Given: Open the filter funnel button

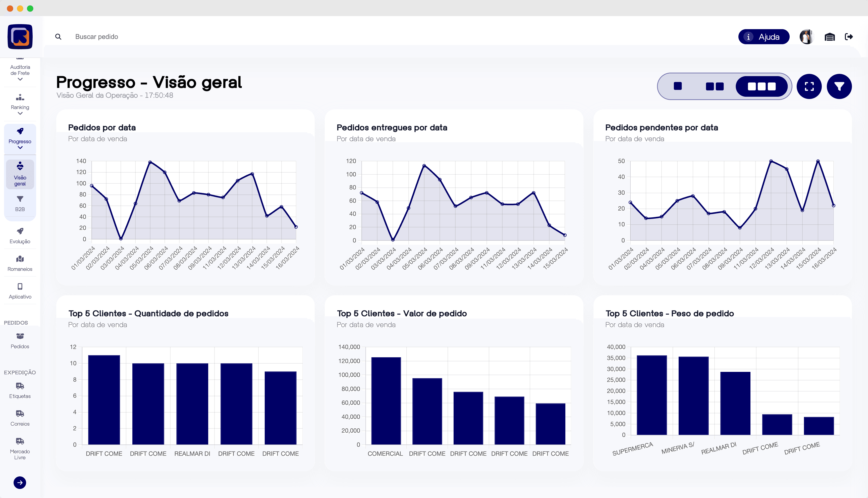Looking at the screenshot, I should coord(839,86).
